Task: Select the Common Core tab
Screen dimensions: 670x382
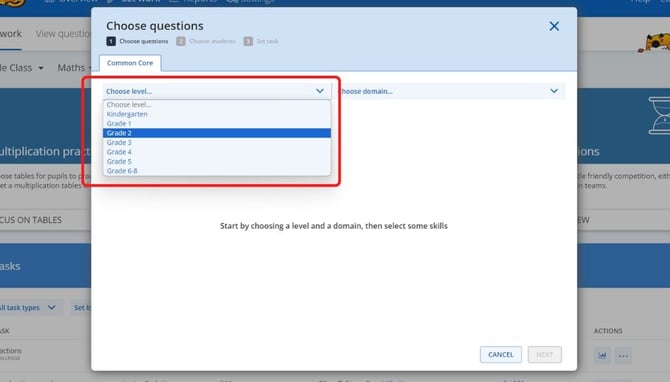Action: click(130, 63)
